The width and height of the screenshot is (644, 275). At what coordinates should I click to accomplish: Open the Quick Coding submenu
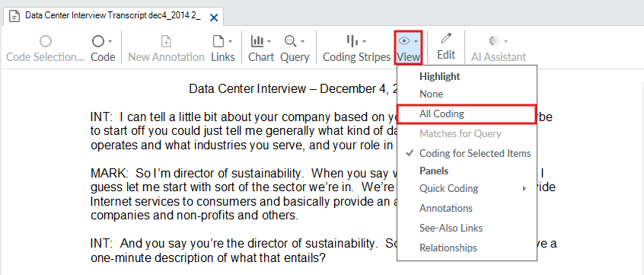coord(467,188)
